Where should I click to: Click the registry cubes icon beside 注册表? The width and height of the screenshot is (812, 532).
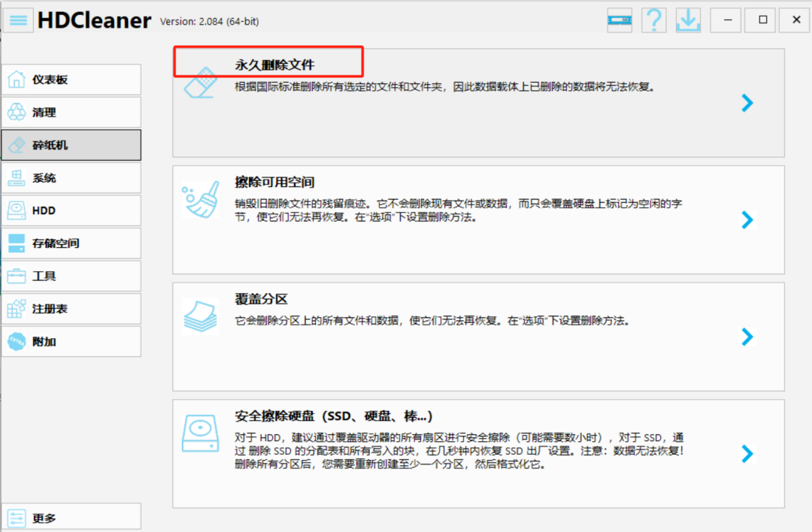point(17,308)
